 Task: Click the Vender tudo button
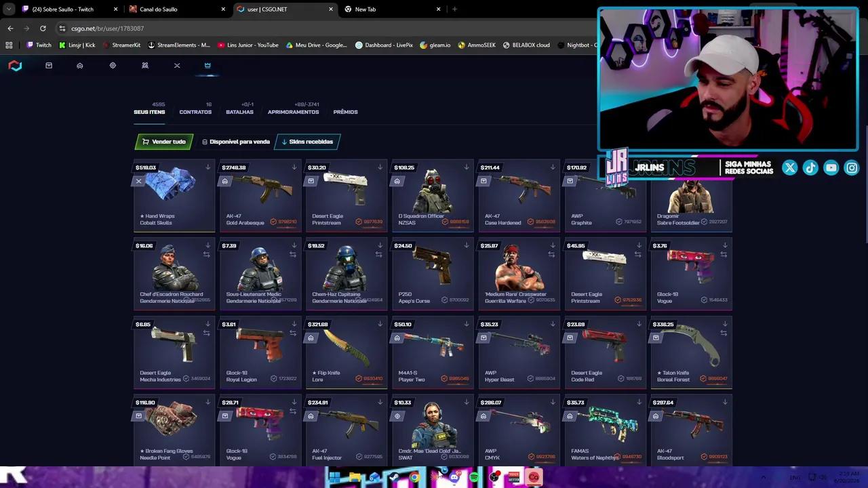click(163, 142)
